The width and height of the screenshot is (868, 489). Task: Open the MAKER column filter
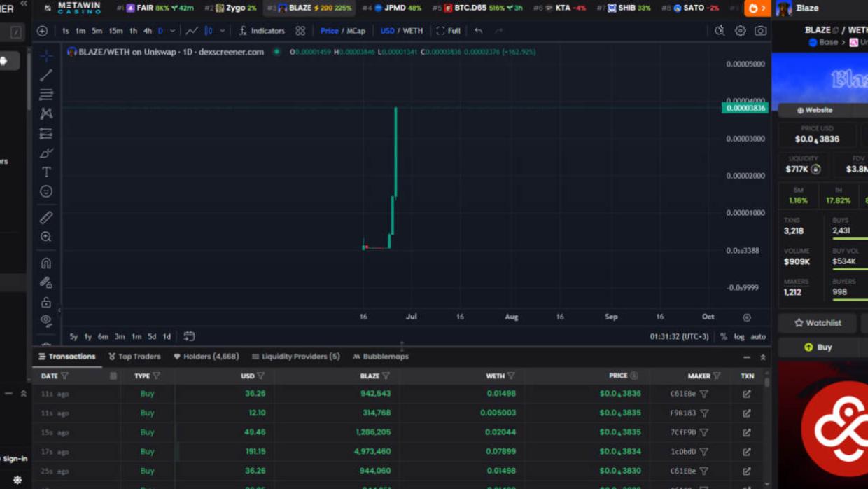717,376
